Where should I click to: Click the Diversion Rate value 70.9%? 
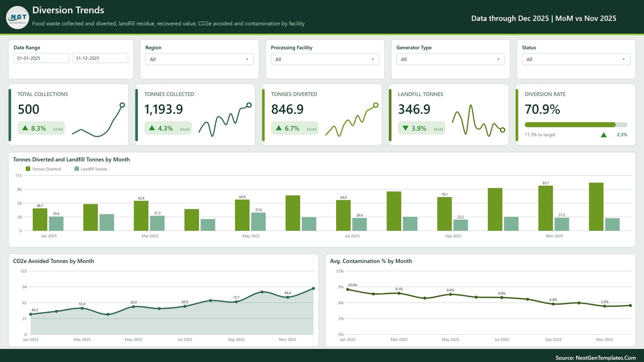pos(542,109)
